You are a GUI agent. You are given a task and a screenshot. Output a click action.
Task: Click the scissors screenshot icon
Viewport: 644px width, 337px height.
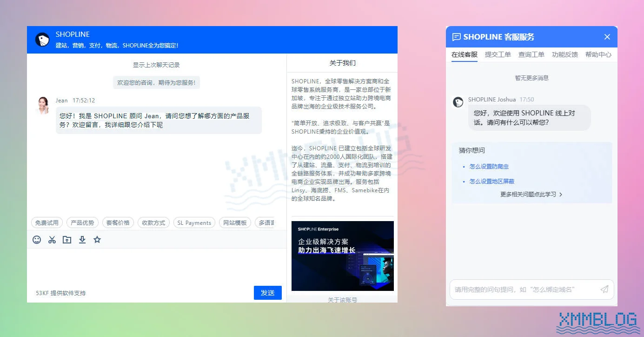point(52,240)
